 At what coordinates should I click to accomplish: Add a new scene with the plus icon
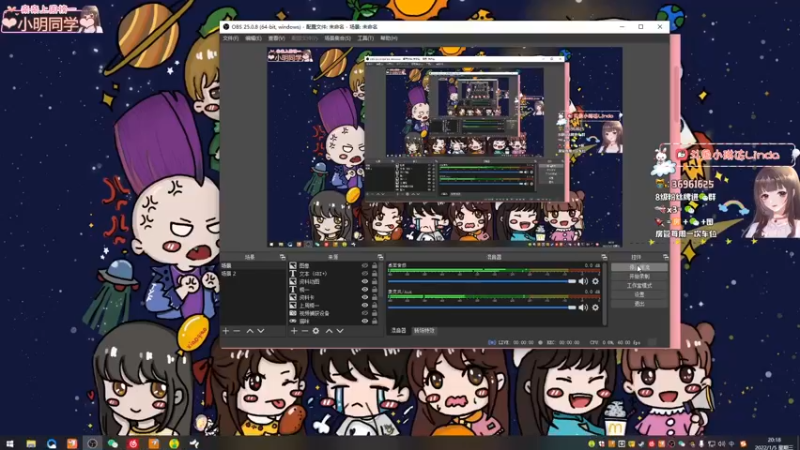(226, 331)
